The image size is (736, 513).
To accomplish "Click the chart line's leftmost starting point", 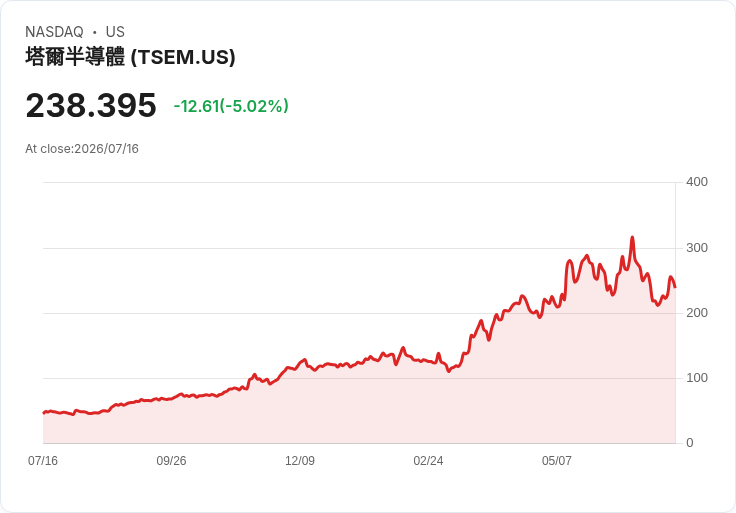I will click(44, 413).
